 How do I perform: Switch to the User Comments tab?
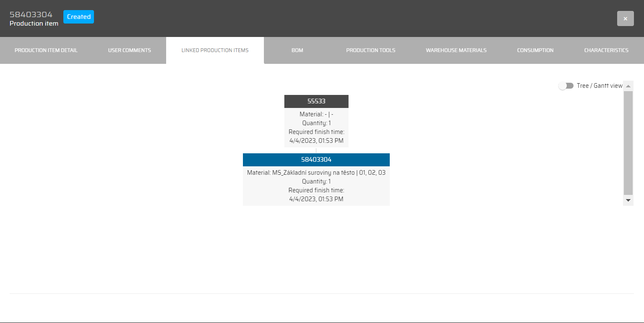click(x=130, y=50)
